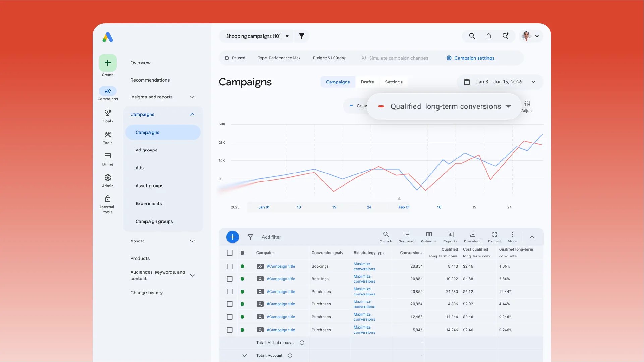Collapse the table toolbar chevron
The width and height of the screenshot is (644, 362).
click(532, 237)
